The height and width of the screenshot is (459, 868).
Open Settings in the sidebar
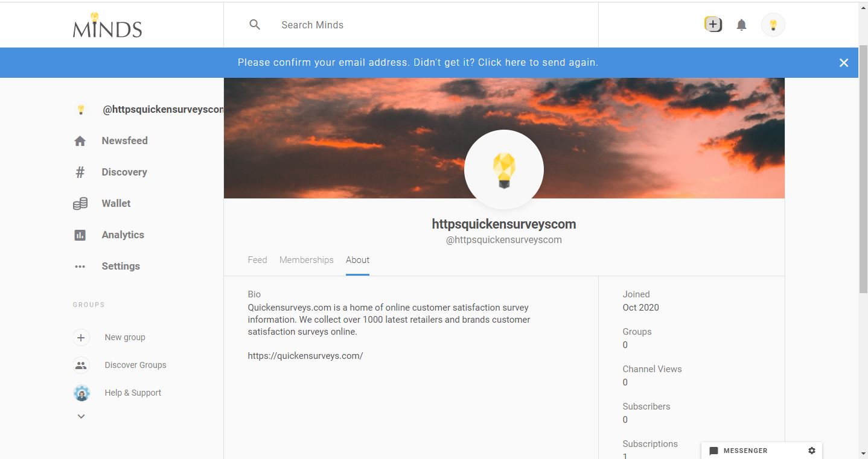point(121,266)
